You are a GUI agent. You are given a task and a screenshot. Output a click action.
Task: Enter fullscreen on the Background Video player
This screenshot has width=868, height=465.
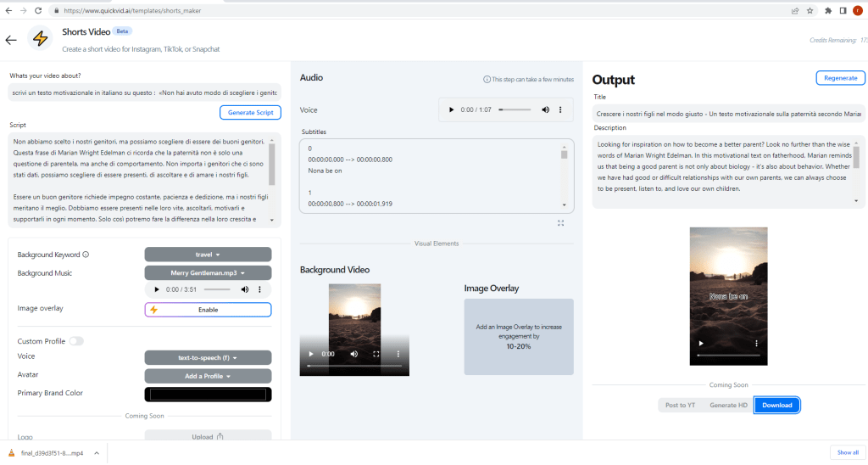click(376, 354)
